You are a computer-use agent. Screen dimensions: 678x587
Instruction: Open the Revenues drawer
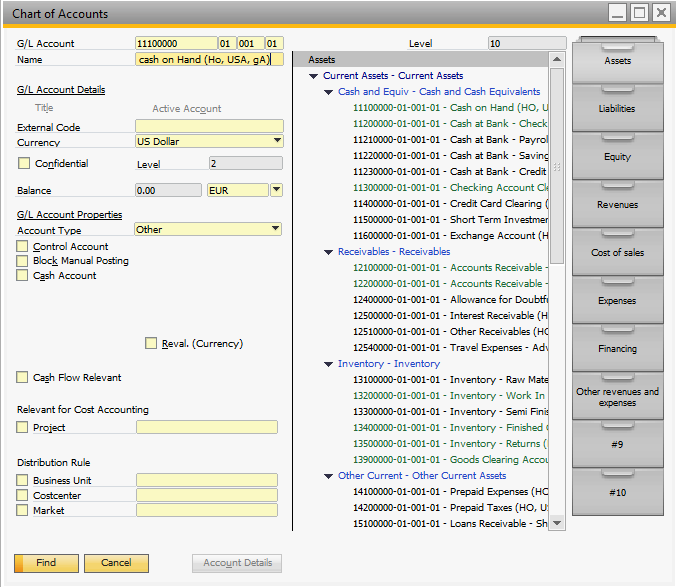617,205
